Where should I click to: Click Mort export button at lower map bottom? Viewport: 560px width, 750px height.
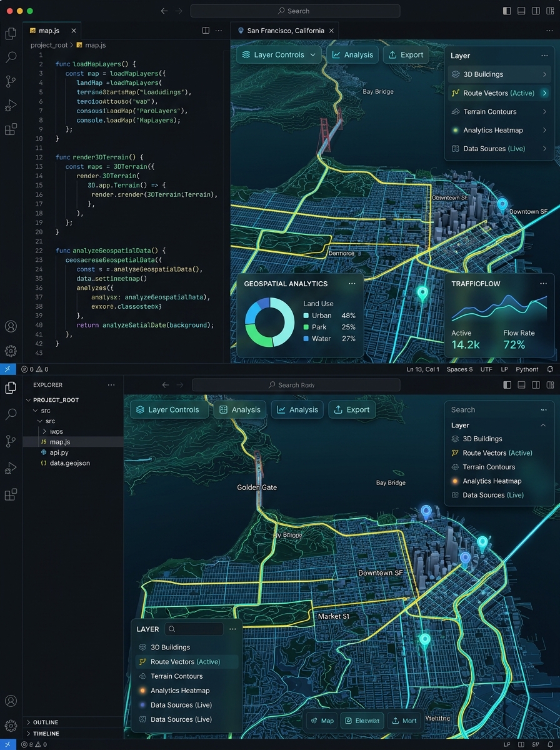click(x=404, y=721)
